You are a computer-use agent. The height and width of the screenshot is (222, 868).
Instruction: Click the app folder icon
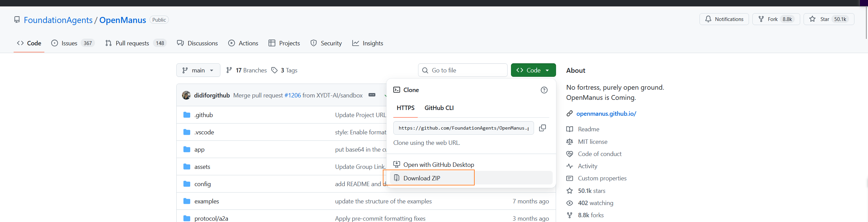click(x=187, y=149)
